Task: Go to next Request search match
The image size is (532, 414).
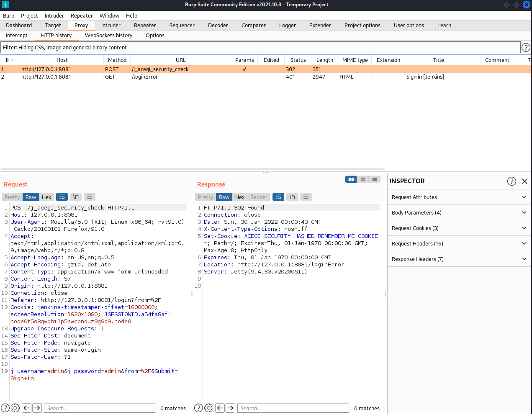Action: pos(37,408)
